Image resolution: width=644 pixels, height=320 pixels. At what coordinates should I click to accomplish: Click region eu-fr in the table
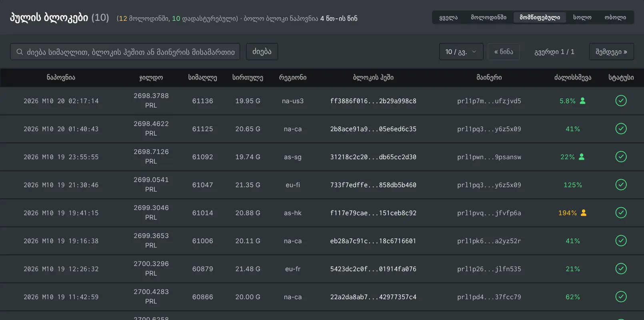pyautogui.click(x=293, y=269)
